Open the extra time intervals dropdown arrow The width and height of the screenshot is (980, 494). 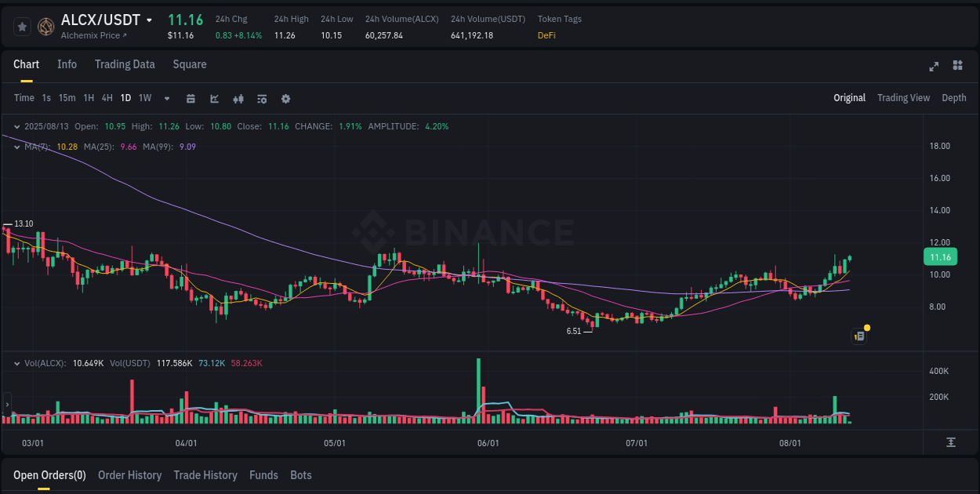coord(165,99)
